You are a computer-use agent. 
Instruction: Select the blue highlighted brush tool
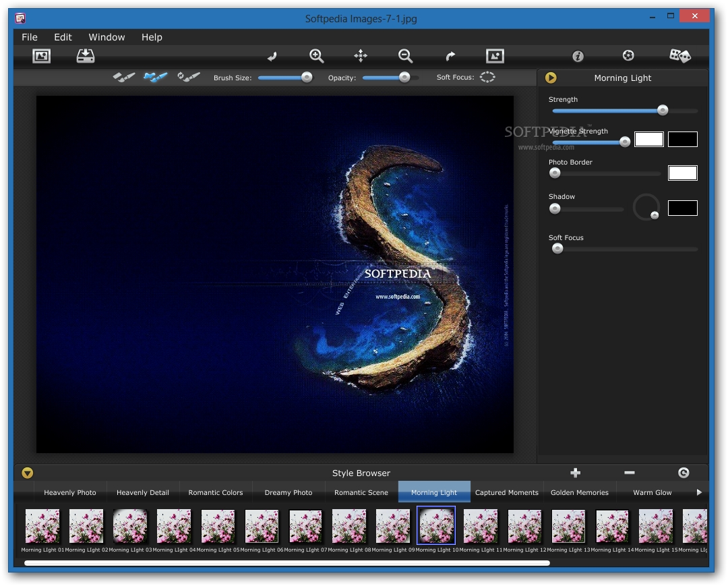tap(155, 77)
